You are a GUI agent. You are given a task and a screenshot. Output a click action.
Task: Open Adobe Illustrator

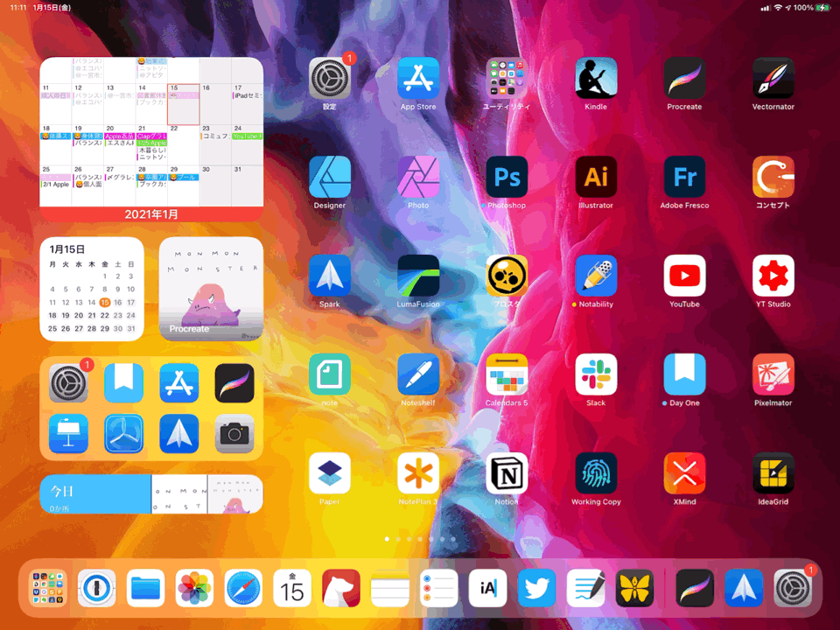[x=596, y=177]
